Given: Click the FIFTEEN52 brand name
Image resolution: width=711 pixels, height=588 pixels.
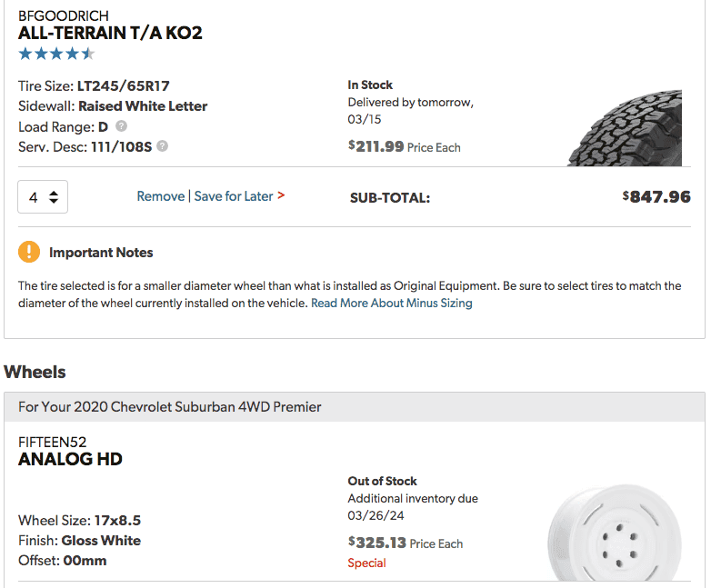Looking at the screenshot, I should tap(52, 442).
